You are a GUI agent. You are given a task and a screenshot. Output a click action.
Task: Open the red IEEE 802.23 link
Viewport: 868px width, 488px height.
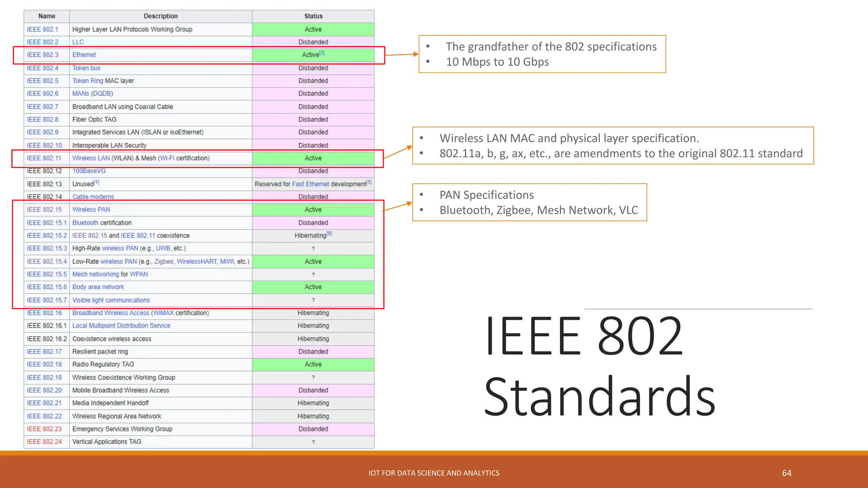point(44,429)
